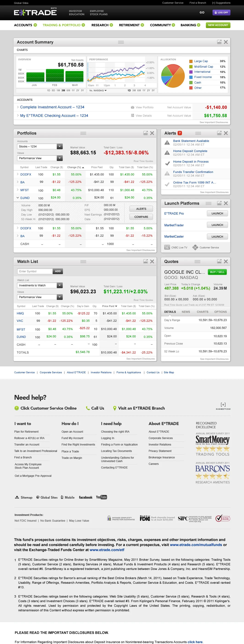Click Home Deposit in Process checkmark icon
The image size is (244, 644).
(x=167, y=163)
